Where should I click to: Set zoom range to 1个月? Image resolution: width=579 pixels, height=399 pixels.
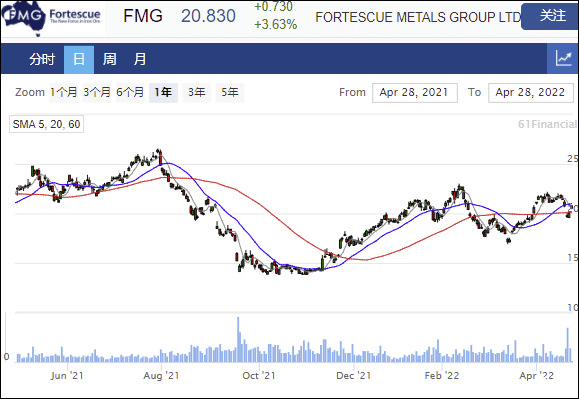(64, 92)
